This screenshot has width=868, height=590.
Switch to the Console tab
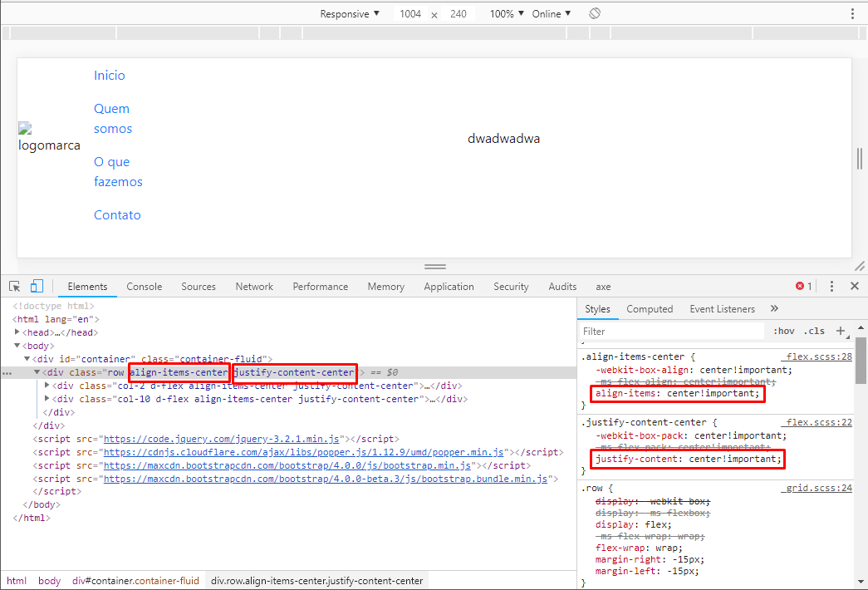tap(145, 287)
